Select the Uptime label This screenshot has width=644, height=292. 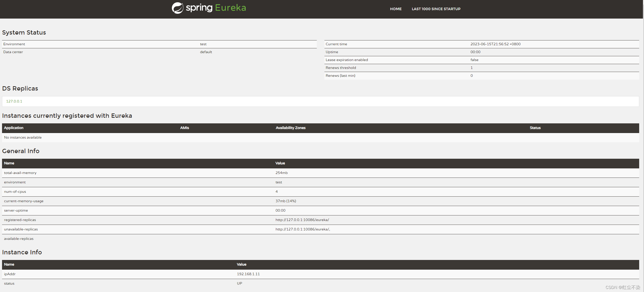click(x=332, y=52)
